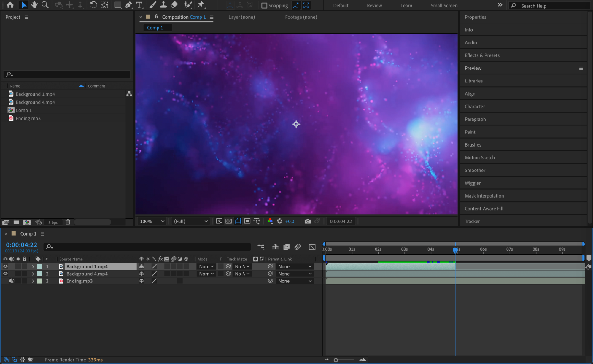Viewport: 593px width, 364px height.
Task: Select the Pen tool
Action: coord(128,5)
